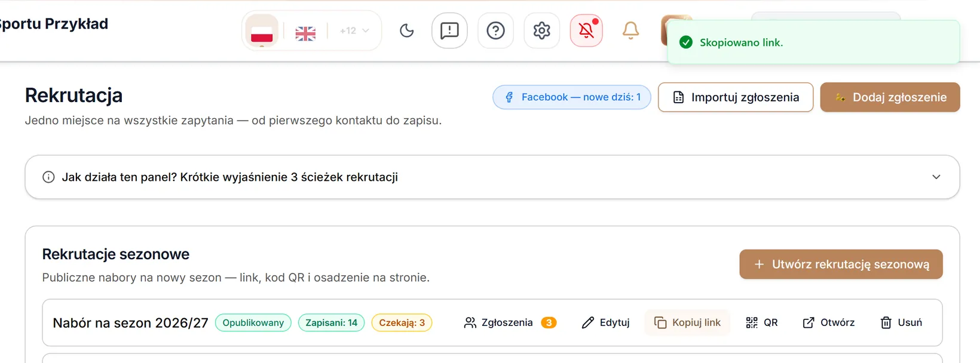Click Usuń trash icon
This screenshot has height=363, width=980.
tap(901, 322)
